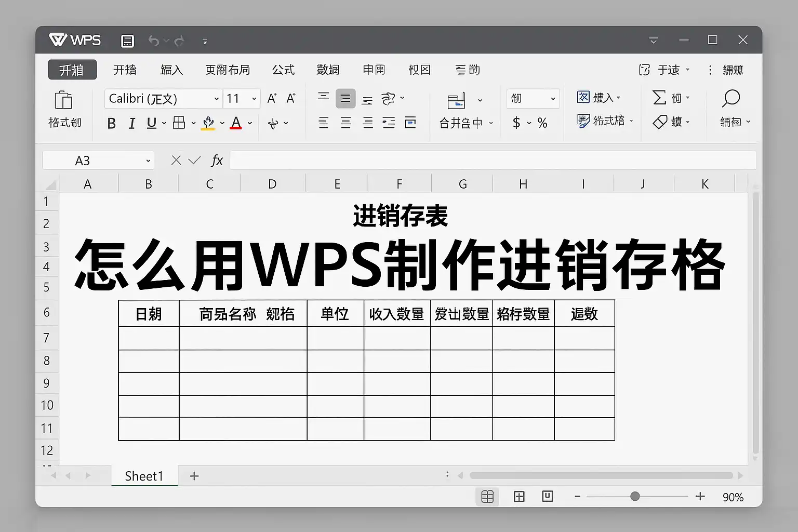This screenshot has width=798, height=532.
Task: Select the highlighted first ribbon tab
Action: pyautogui.click(x=72, y=70)
